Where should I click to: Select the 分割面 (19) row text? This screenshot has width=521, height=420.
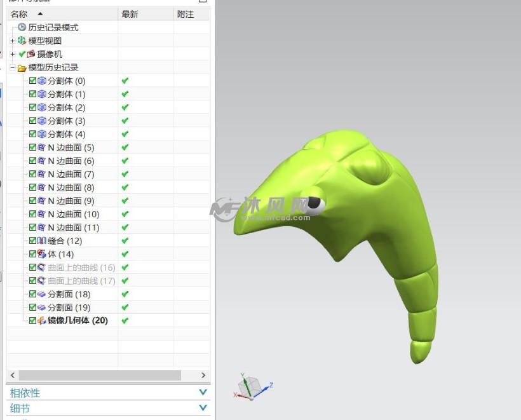pos(69,308)
